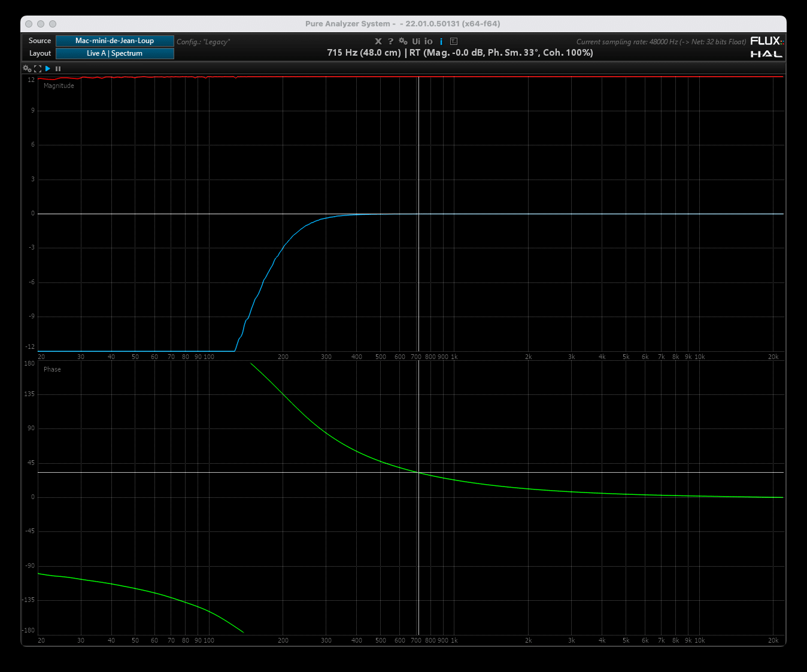Image resolution: width=807 pixels, height=672 pixels.
Task: Click the Magnitude graph label
Action: click(59, 86)
